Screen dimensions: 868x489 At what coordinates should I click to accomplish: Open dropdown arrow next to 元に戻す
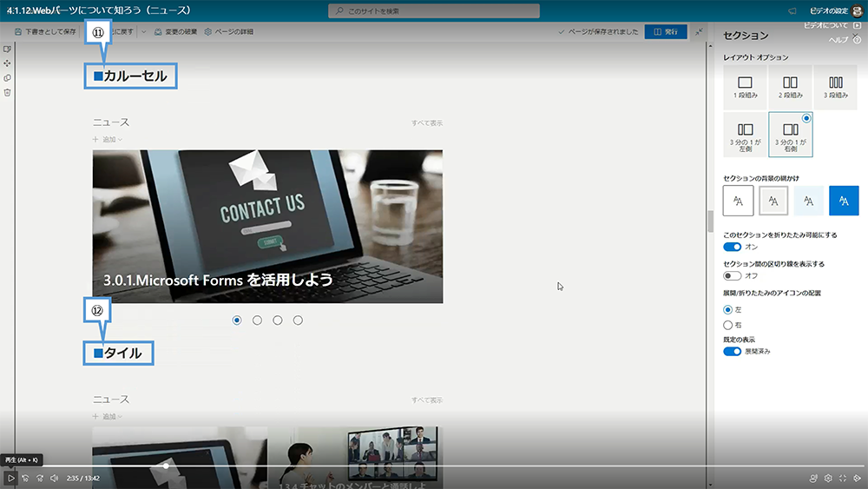(143, 32)
